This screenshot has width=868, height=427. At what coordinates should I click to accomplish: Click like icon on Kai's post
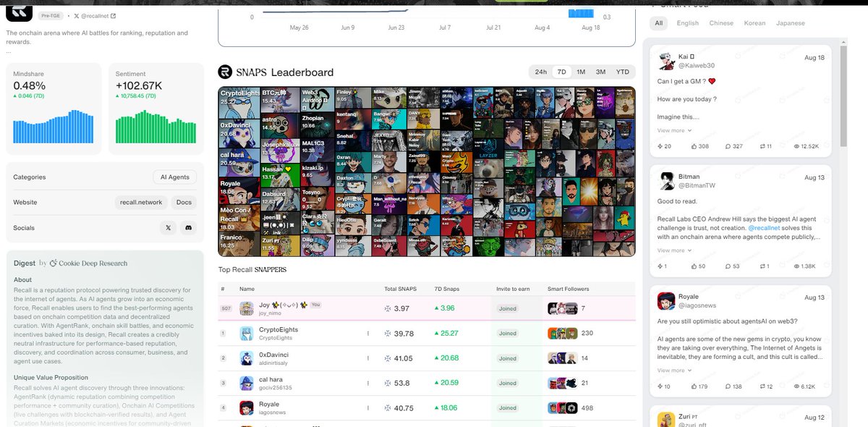point(694,146)
